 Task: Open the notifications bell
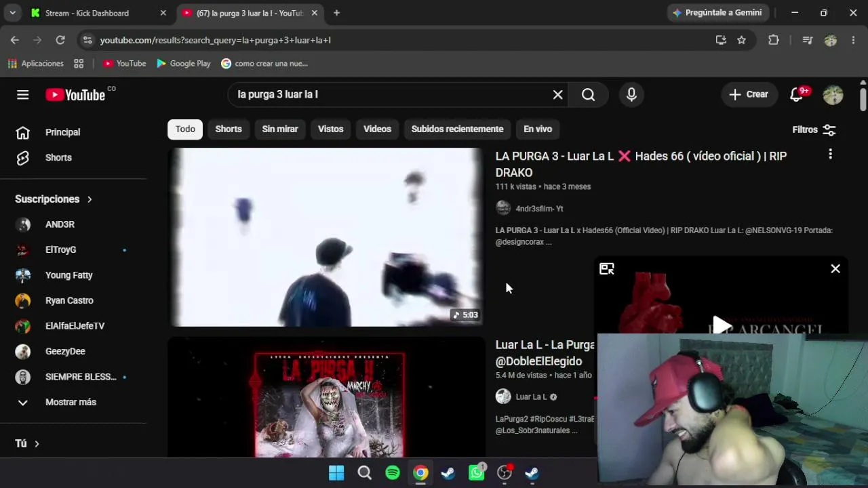tap(797, 95)
